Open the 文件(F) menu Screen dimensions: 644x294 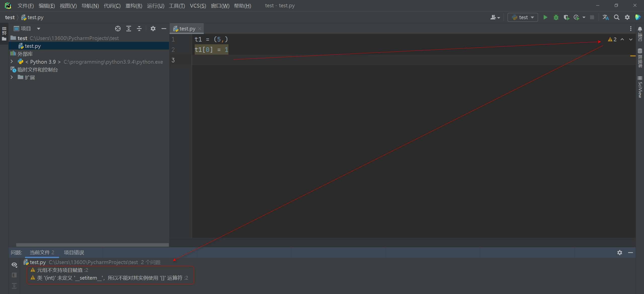tap(26, 6)
